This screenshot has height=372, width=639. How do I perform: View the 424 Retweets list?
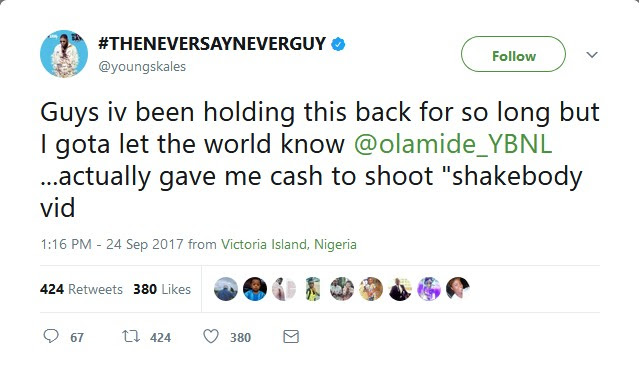[x=81, y=289]
